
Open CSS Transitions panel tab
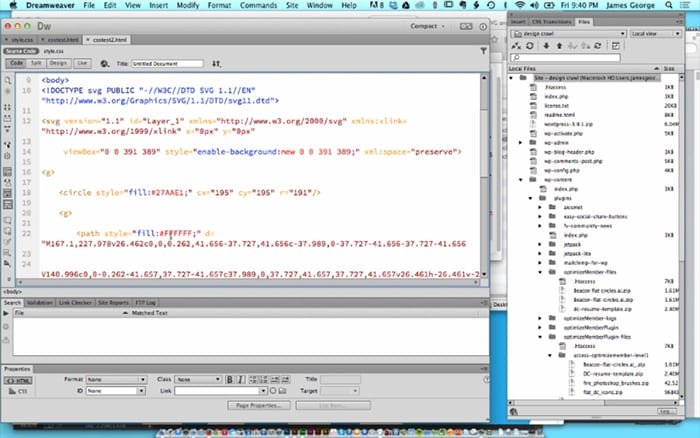551,22
